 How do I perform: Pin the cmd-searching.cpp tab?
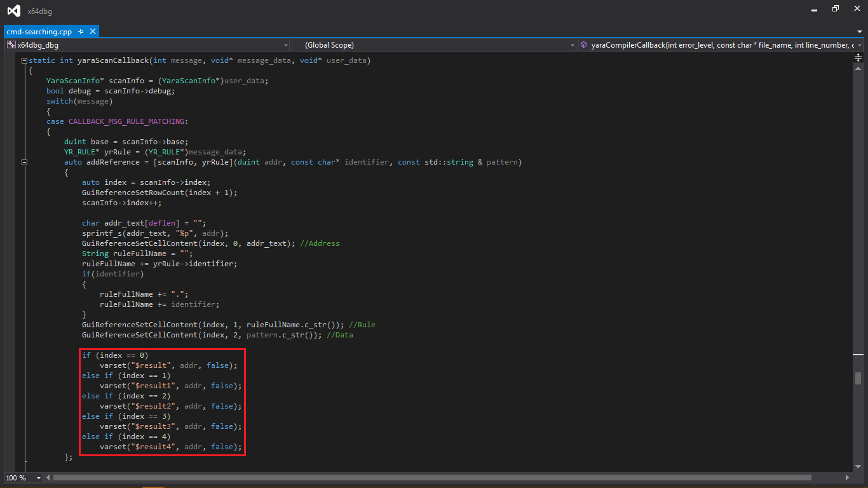81,31
